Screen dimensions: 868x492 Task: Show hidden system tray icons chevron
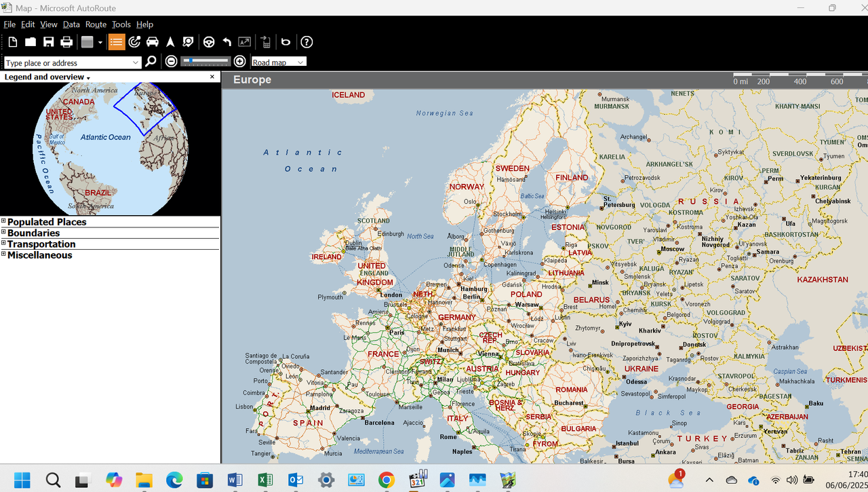click(x=709, y=480)
